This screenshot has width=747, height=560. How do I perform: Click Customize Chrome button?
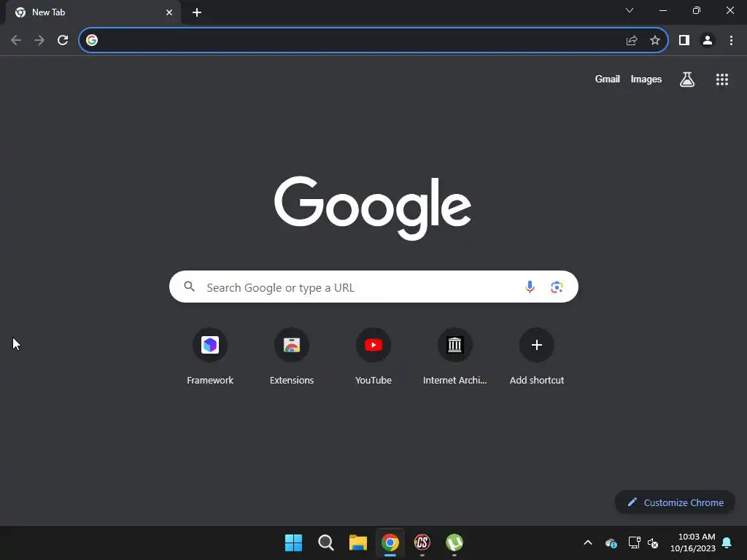[x=675, y=502]
